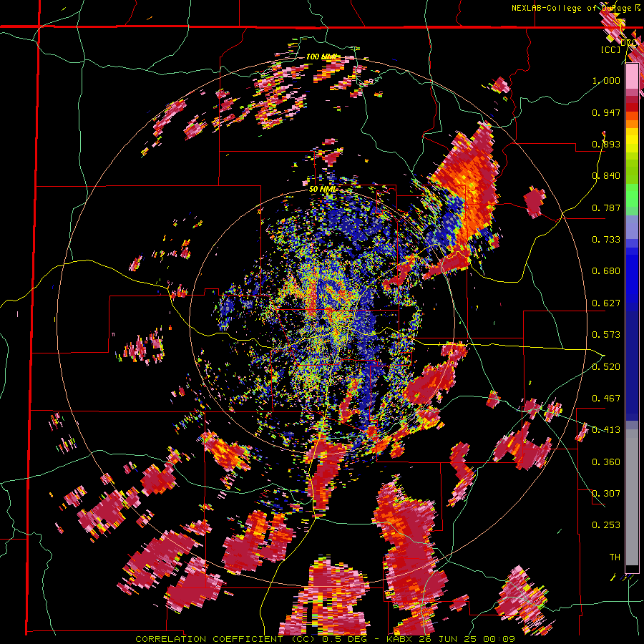Click the gray segment of the color bar

pyautogui.click(x=632, y=497)
